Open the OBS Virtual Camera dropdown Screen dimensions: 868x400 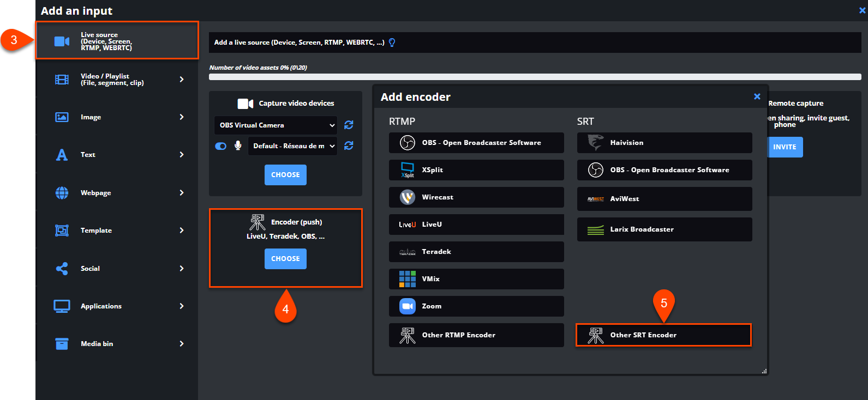tap(276, 125)
